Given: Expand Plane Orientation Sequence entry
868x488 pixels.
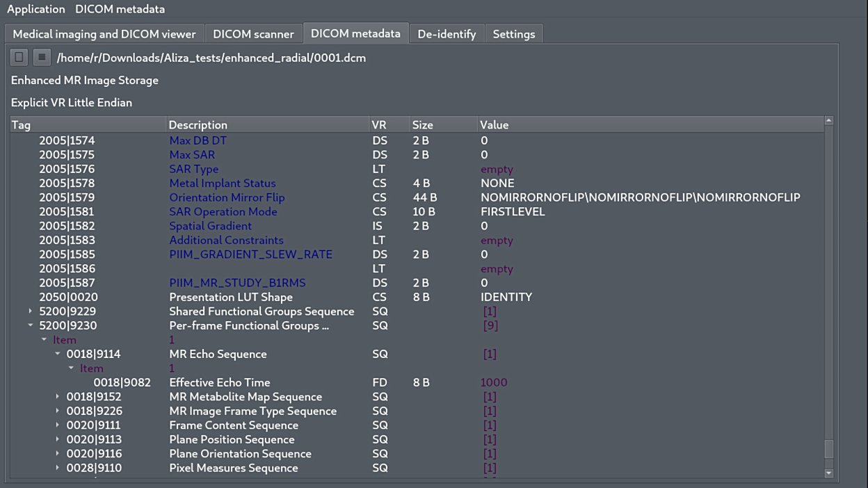Looking at the screenshot, I should (x=58, y=453).
